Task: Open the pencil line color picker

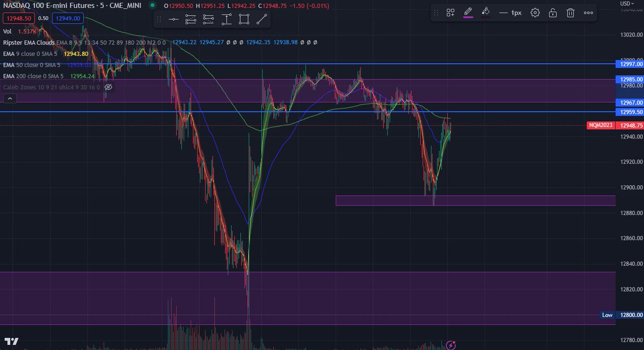Action: [x=468, y=12]
